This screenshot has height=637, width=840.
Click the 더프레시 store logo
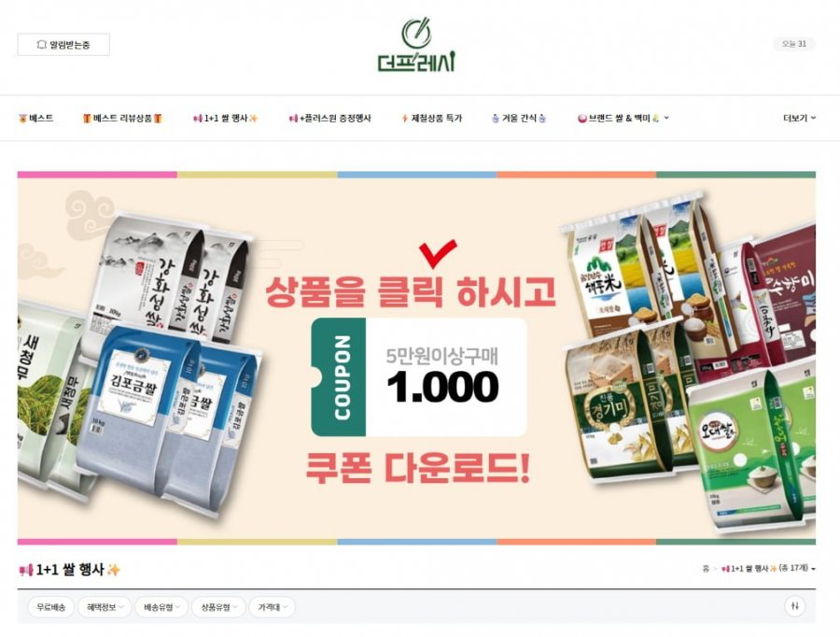pos(416,45)
